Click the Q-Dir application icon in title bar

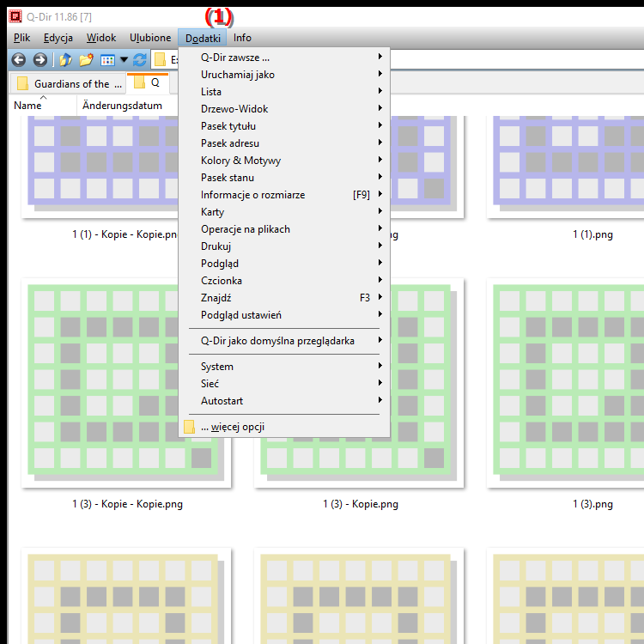pyautogui.click(x=15, y=16)
